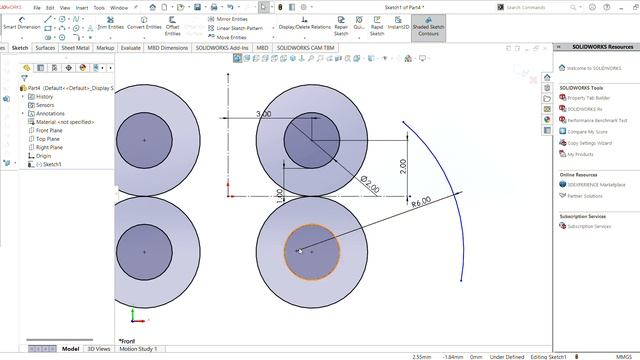Open 3DEXPERIENCE Marketplace link

pyautogui.click(x=596, y=185)
